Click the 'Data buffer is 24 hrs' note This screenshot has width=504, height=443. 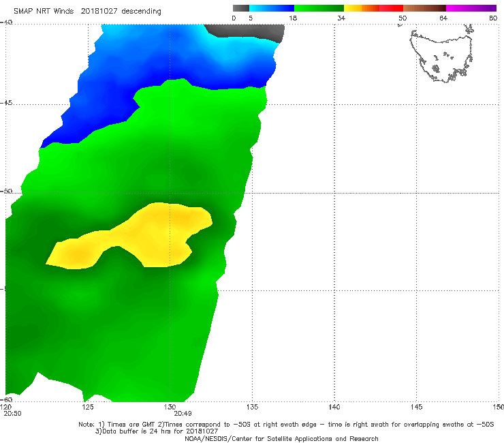click(x=157, y=431)
